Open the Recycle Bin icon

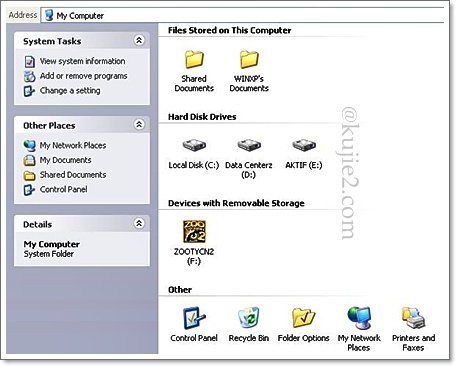point(249,318)
